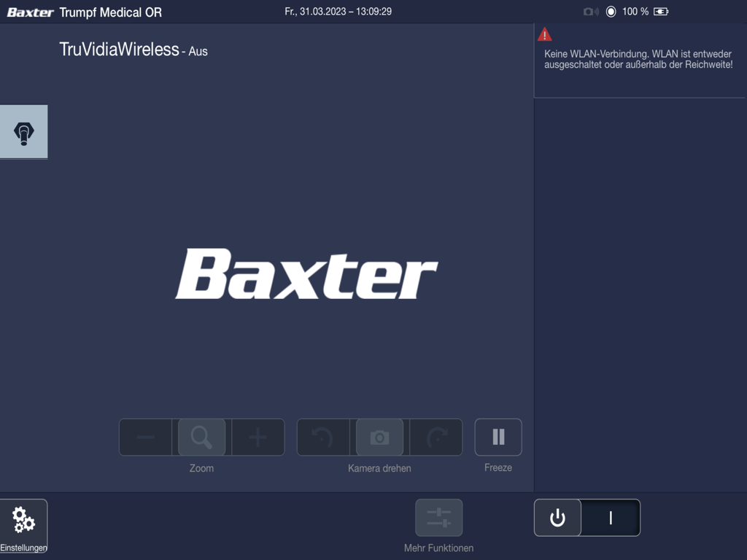
Task: Freeze the video with the pause button
Action: [x=498, y=437]
